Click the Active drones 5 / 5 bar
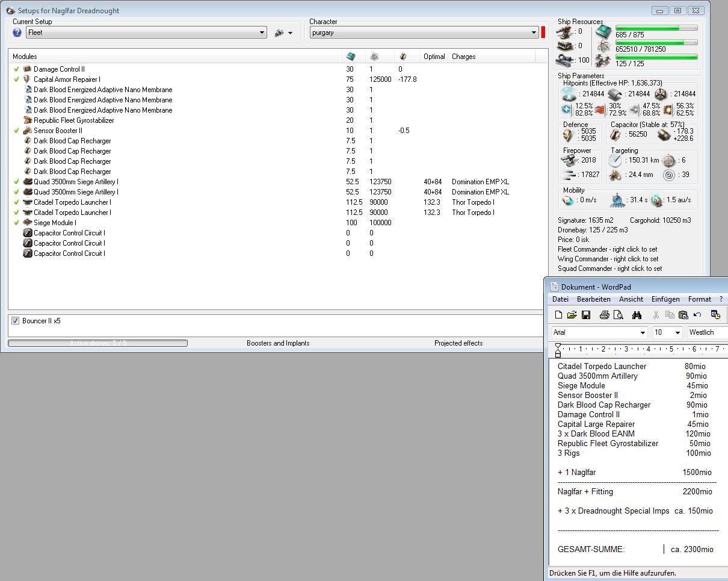 point(97,343)
